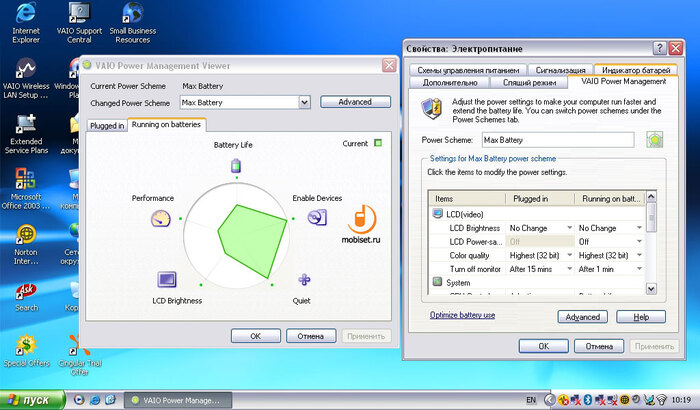Click the Enable Devices icon
This screenshot has width=700, height=410.
coord(316,217)
